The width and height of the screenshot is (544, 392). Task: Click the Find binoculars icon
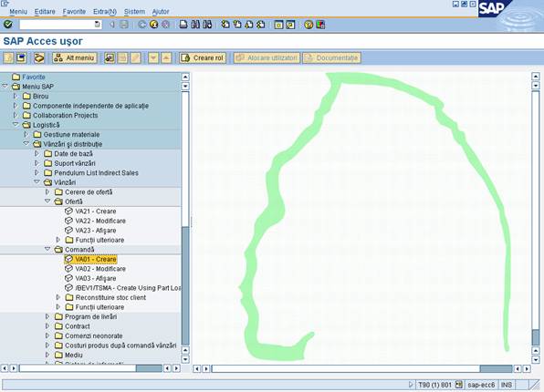point(195,25)
